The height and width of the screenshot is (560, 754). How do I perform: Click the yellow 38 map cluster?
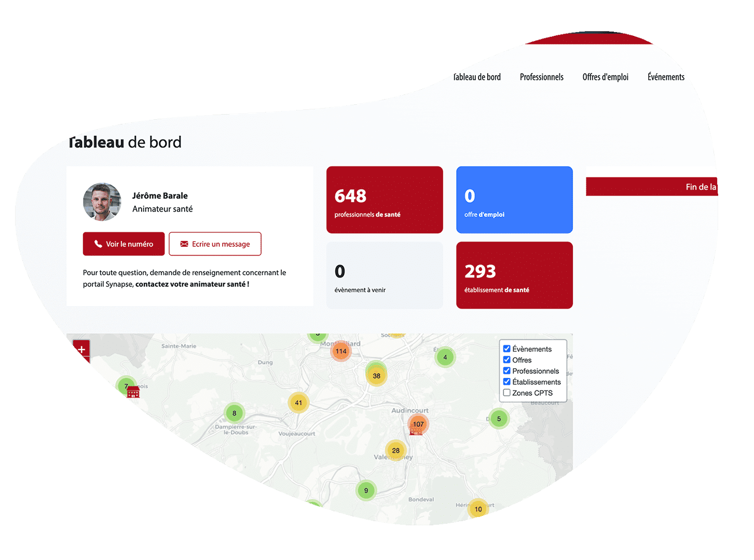point(376,376)
